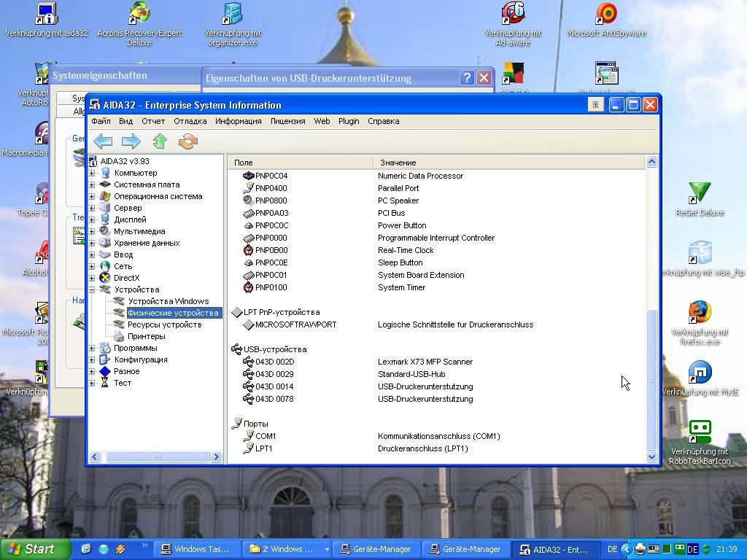Click the PNP0100 System Timer icon
The image size is (747, 560).
click(x=248, y=287)
